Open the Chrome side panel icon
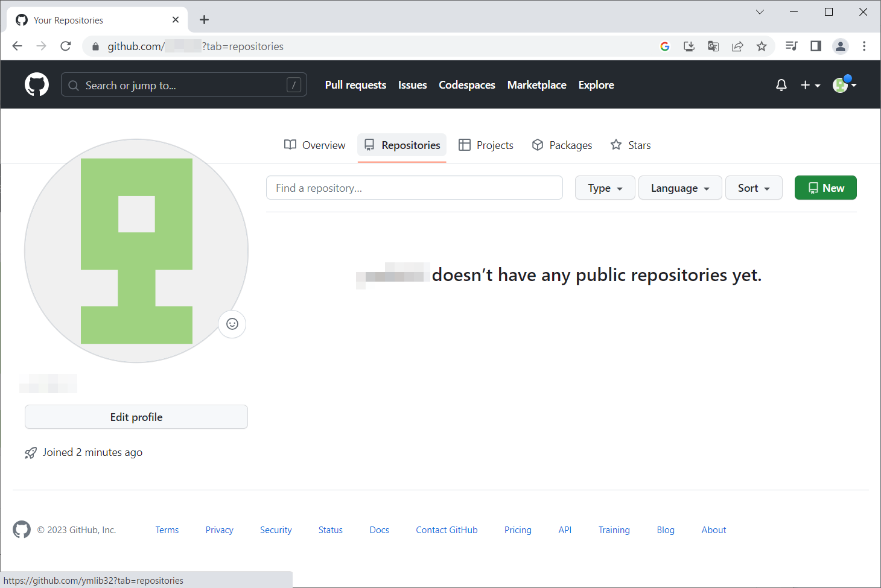The image size is (881, 588). [816, 46]
